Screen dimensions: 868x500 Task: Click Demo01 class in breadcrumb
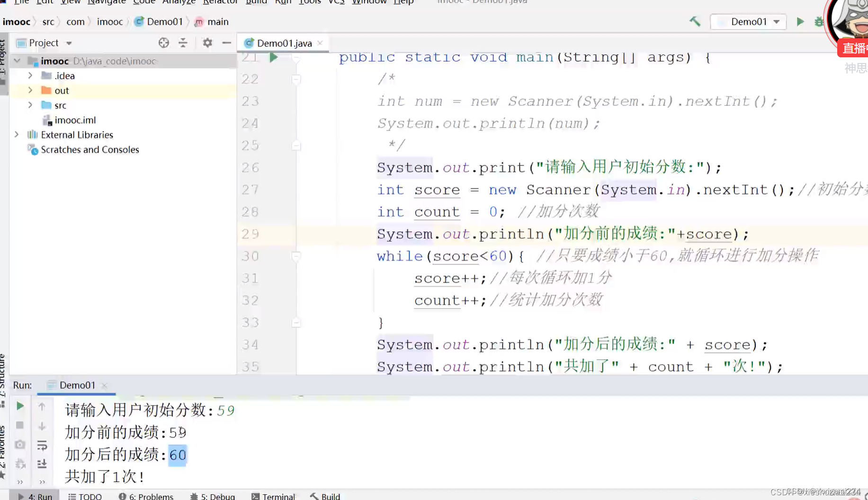click(x=159, y=22)
